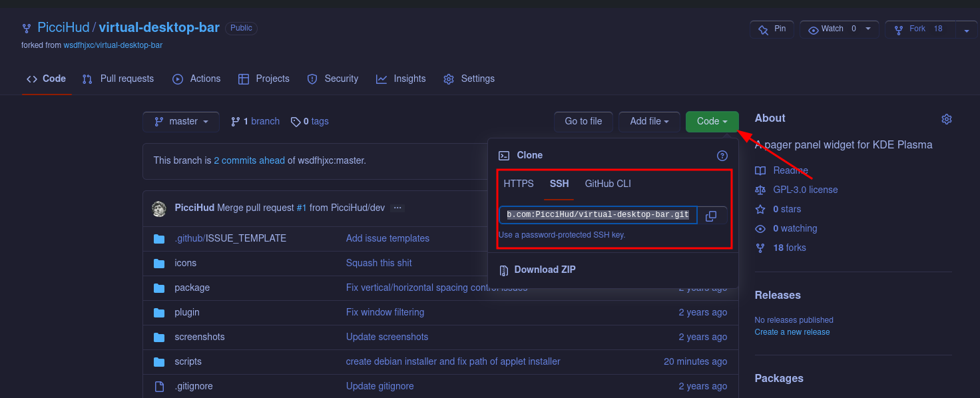Screen dimensions: 980x398
Task: Open virtual-desktop-bar repository title link
Action: pos(159,28)
